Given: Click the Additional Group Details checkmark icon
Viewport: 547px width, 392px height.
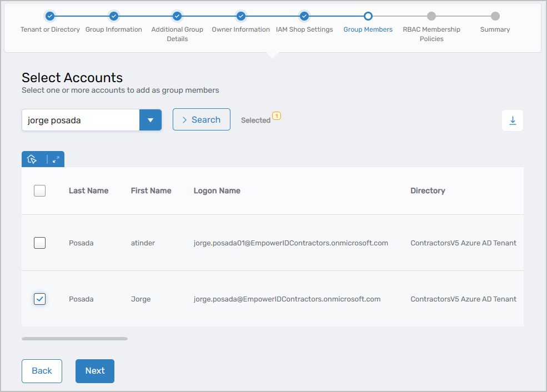Looking at the screenshot, I should [177, 17].
